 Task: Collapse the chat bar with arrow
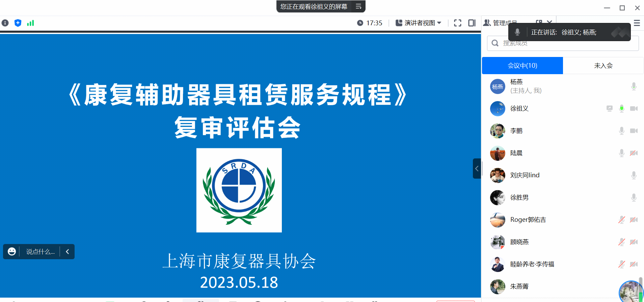click(68, 251)
